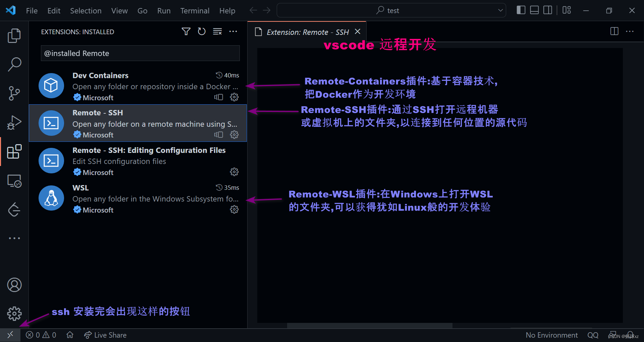Open the Explorer view in activity bar

pos(14,36)
